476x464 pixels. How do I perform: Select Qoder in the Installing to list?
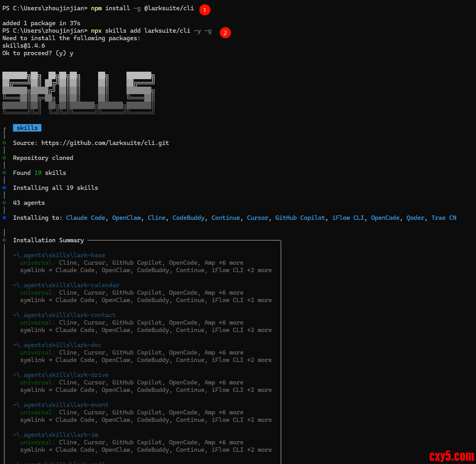415,218
